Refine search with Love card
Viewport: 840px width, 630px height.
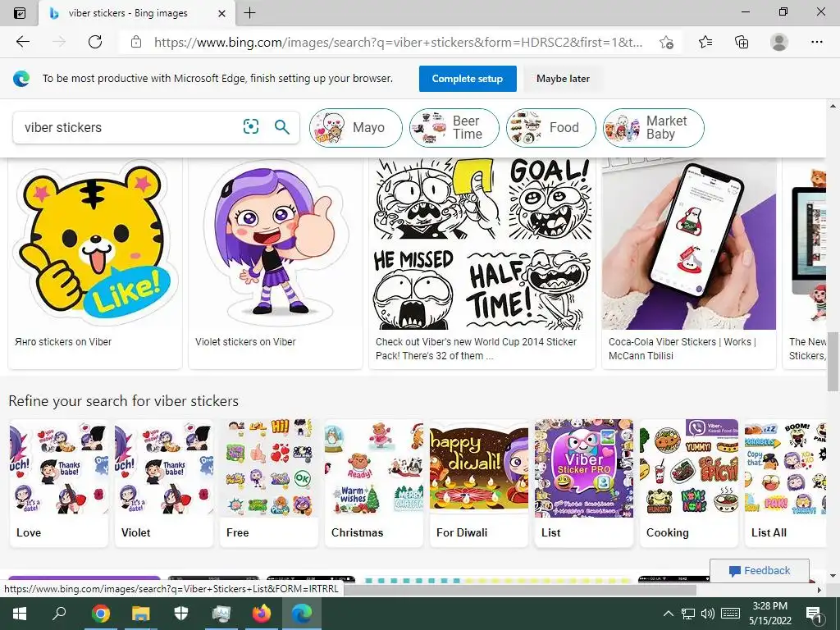pyautogui.click(x=59, y=482)
